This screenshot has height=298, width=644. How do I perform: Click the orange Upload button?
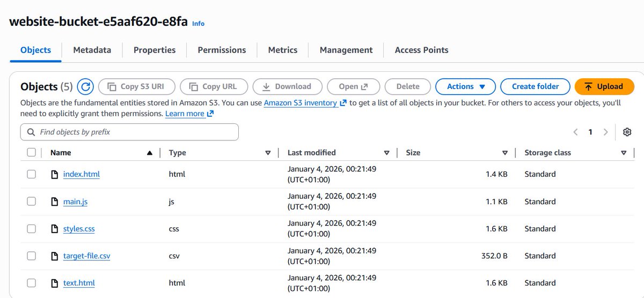(x=604, y=86)
